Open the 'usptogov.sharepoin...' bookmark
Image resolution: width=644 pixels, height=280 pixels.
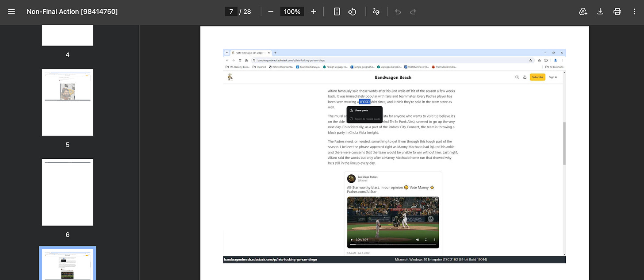pos(390,67)
